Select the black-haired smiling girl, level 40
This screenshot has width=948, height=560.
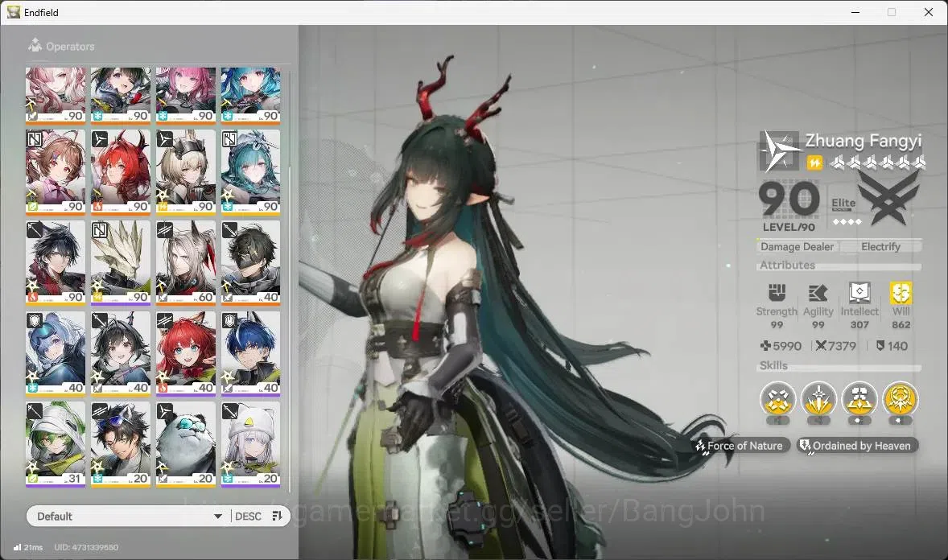(x=121, y=353)
